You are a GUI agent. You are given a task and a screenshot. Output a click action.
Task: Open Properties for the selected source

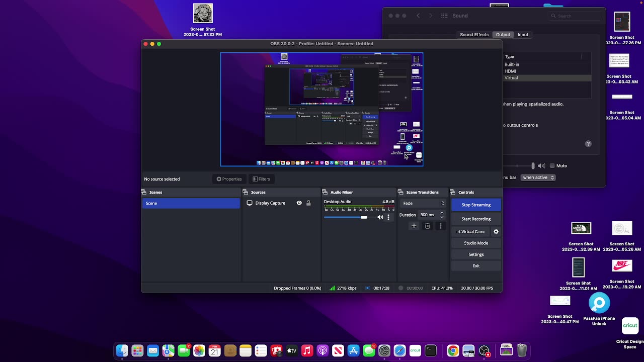[x=229, y=179]
